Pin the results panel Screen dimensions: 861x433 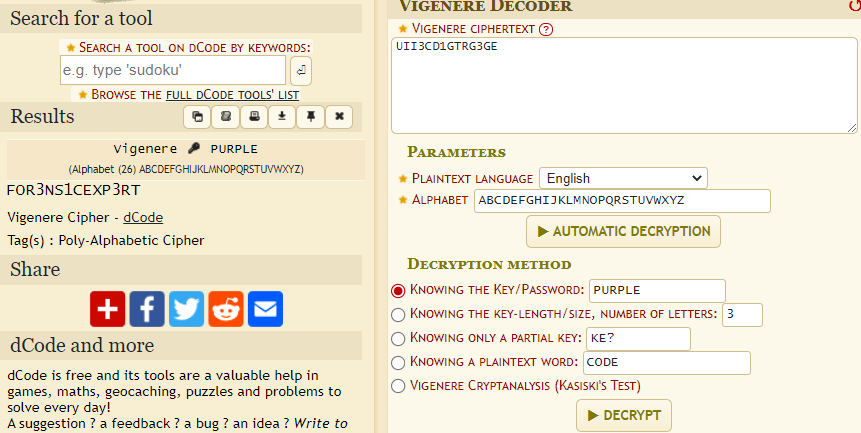[311, 117]
